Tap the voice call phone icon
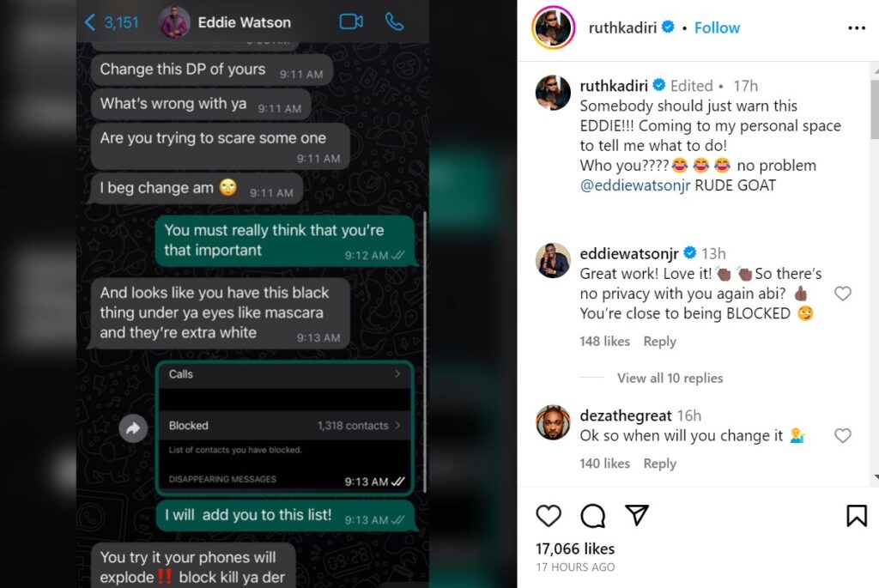This screenshot has width=879, height=588. coord(394,21)
